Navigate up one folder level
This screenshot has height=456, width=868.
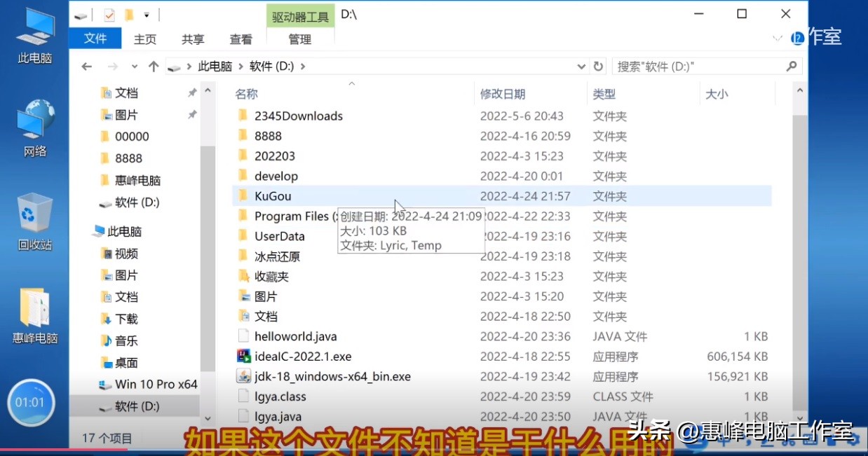[x=154, y=65]
